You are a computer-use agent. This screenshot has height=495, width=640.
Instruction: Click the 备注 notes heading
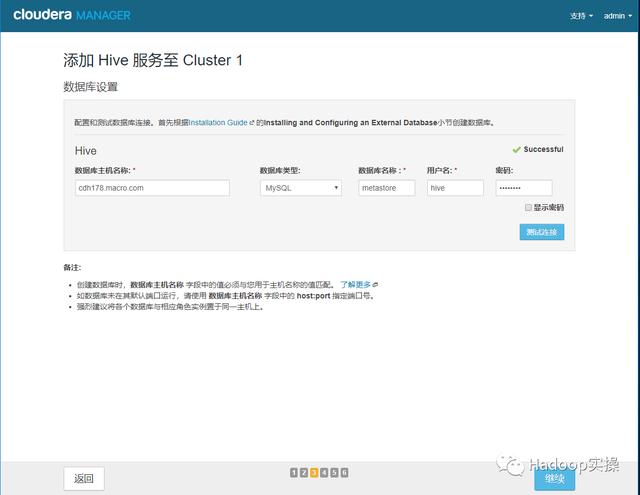point(72,267)
